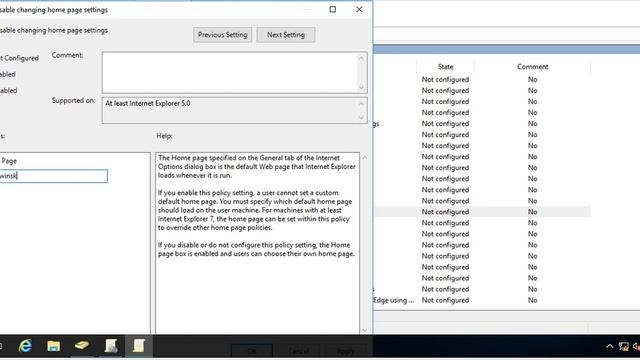Close the home page settings dialog
The image size is (640, 360).
pyautogui.click(x=359, y=9)
